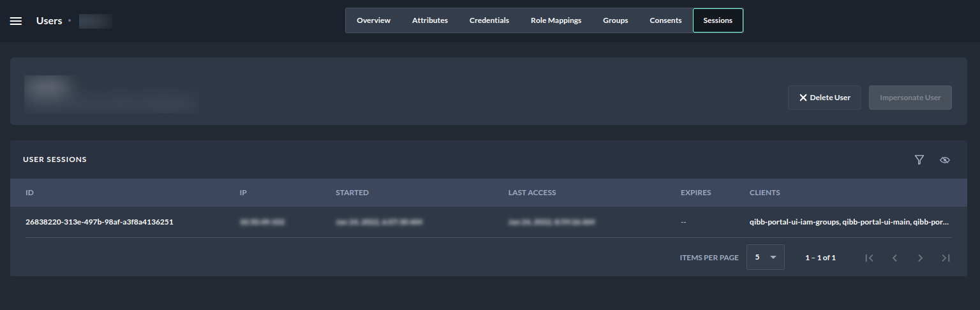The width and height of the screenshot is (980, 310).
Task: Toggle column visibility eye icon
Action: click(x=945, y=159)
